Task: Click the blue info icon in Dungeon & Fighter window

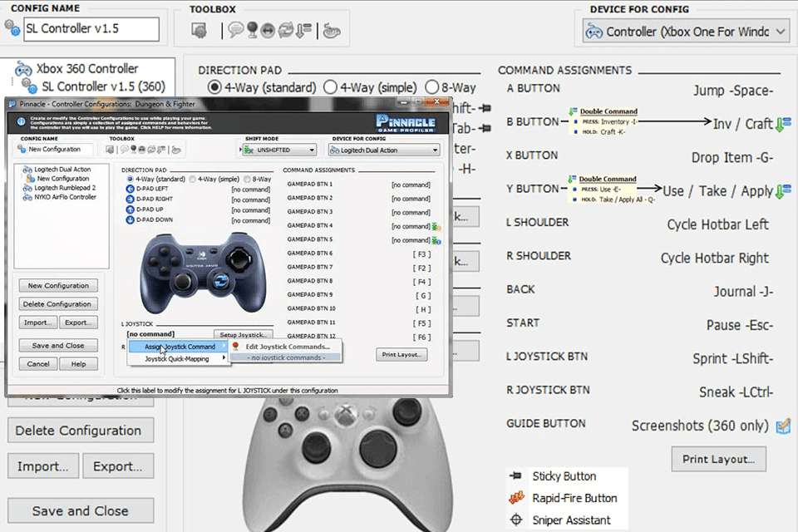Action: tap(21, 121)
